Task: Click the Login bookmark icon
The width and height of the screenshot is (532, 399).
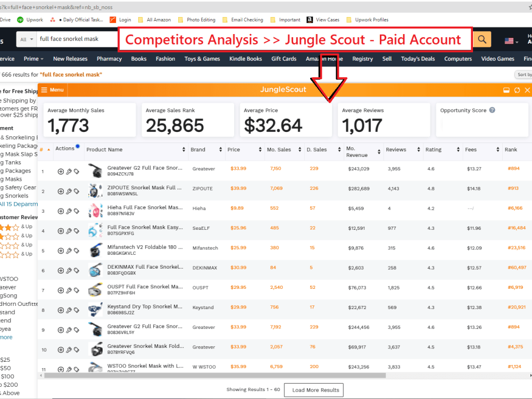Action: click(113, 20)
